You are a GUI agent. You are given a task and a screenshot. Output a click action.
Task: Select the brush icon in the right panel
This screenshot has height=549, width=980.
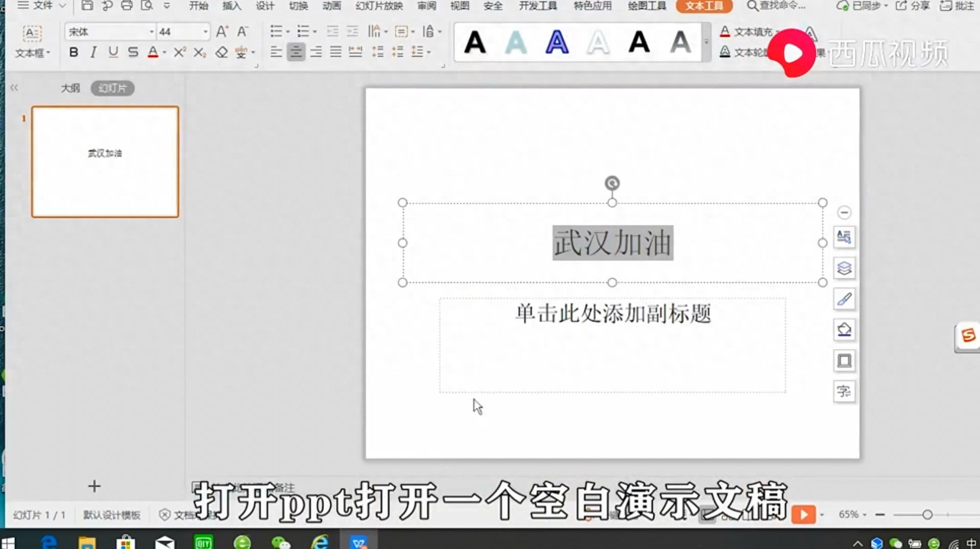tap(844, 299)
